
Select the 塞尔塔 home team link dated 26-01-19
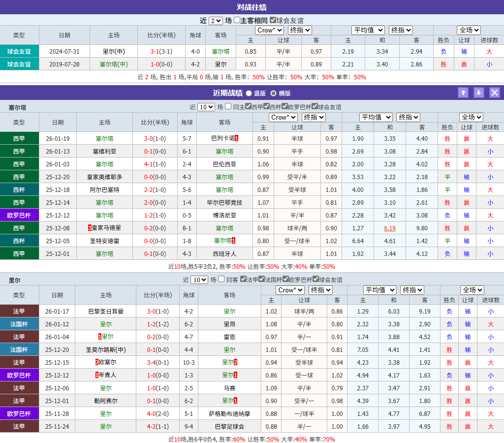click(x=104, y=138)
